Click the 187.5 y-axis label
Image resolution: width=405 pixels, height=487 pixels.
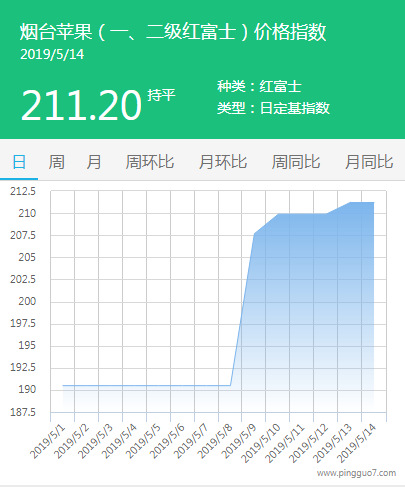pos(23,412)
